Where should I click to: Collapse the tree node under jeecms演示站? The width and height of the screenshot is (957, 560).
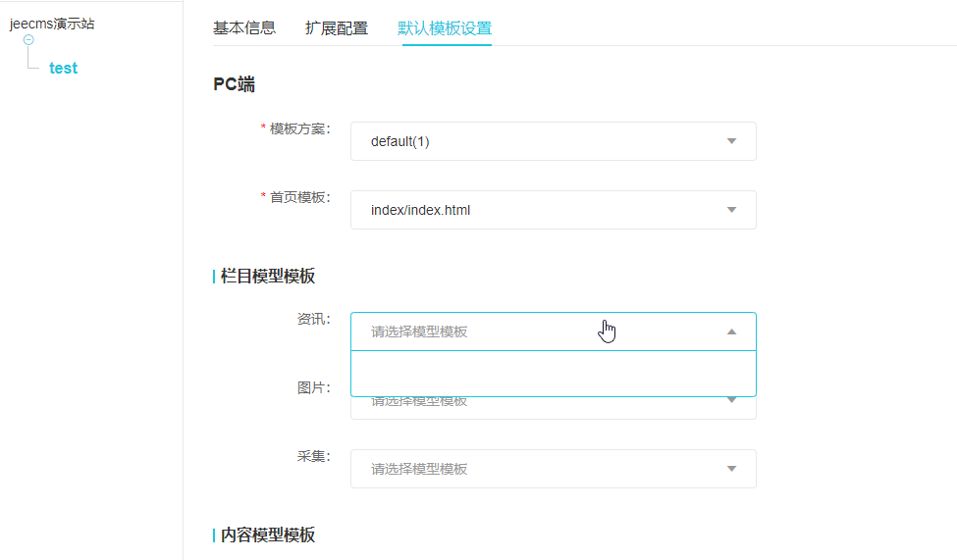click(28, 40)
